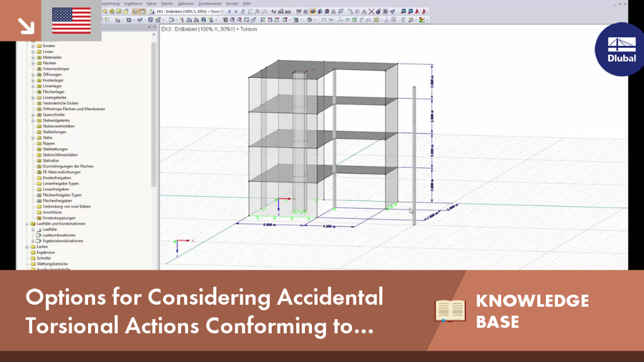Click the first yellow icon in top toolbar
The image size is (644, 362).
coord(105,11)
